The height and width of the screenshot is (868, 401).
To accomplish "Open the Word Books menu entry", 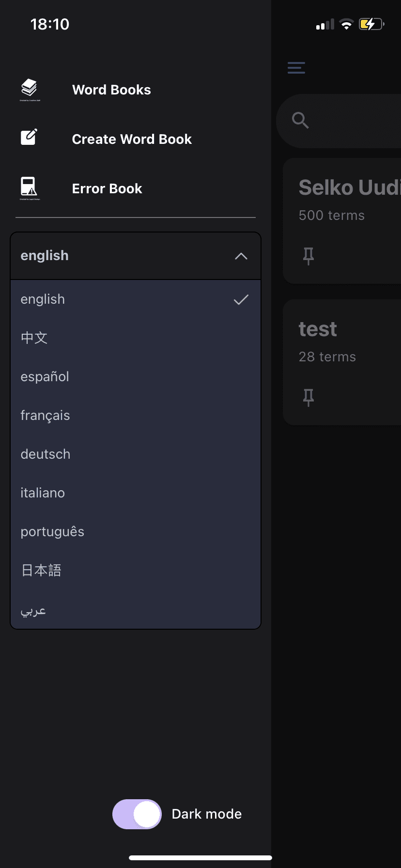I will coord(111,89).
